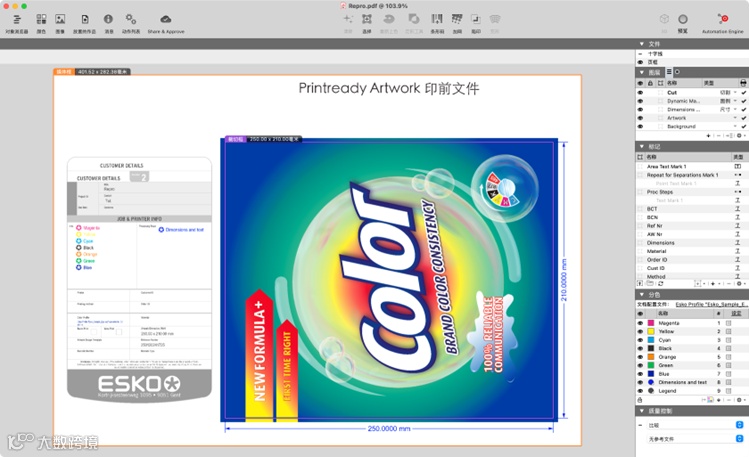The image size is (749, 457).
Task: Open the Object Browser toolbar icon
Action: (x=17, y=20)
